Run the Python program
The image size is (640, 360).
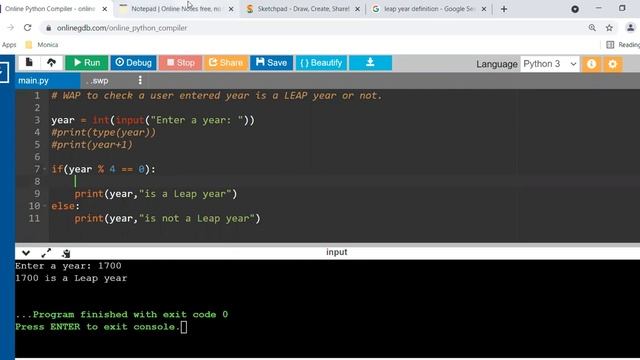tap(87, 63)
